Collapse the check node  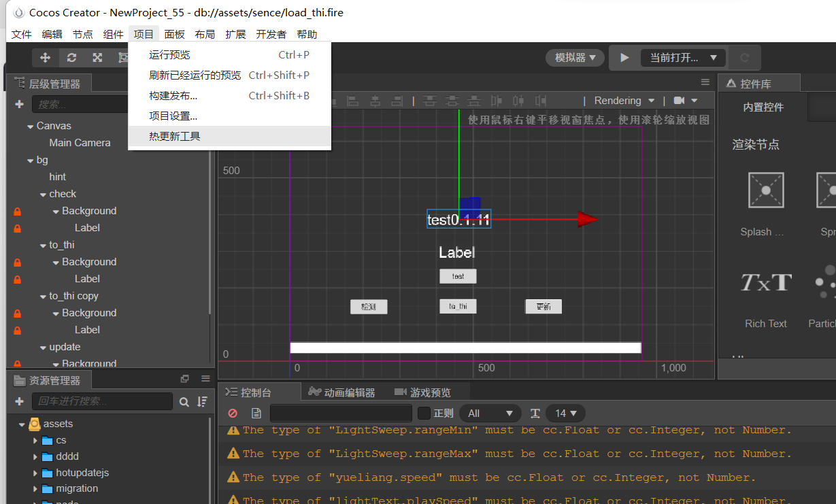(43, 195)
